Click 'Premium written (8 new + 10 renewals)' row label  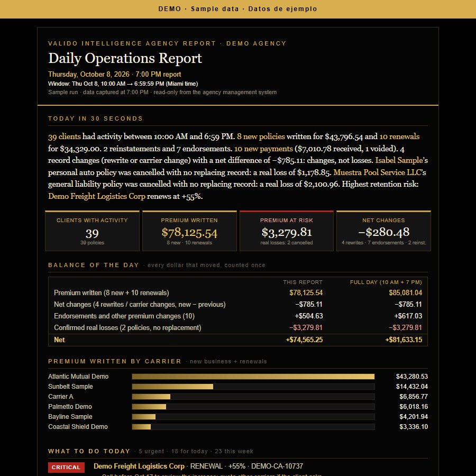click(x=112, y=293)
